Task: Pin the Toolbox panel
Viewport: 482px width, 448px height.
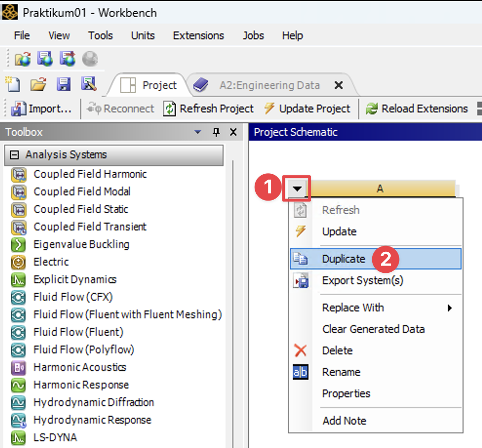Action: [x=217, y=132]
